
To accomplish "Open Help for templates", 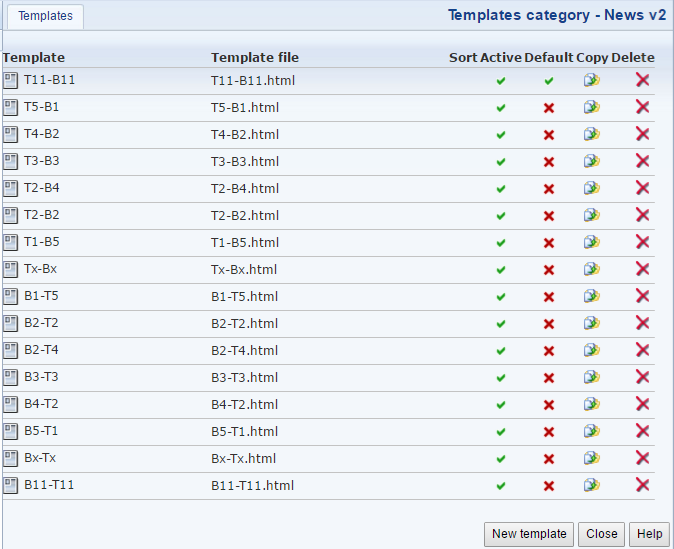I will coord(650,534).
